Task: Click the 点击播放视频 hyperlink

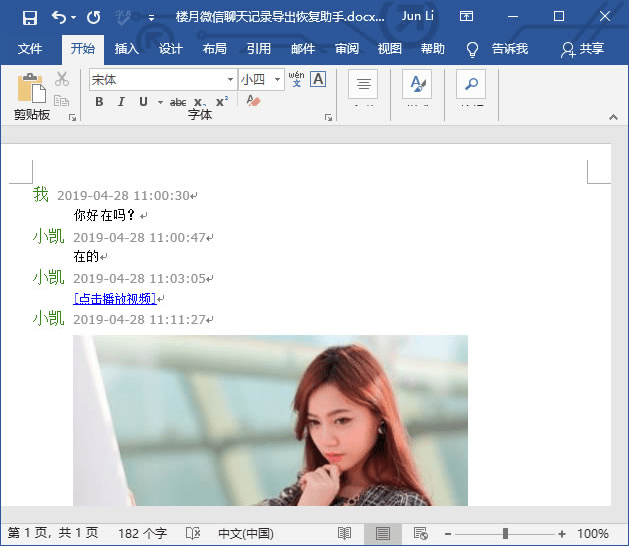Action: [x=115, y=298]
